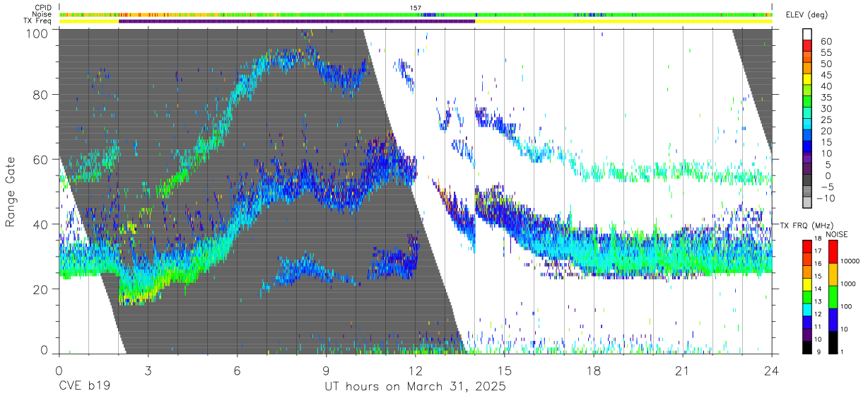868x401 pixels.
Task: Click the 45 label on ELEV scale
Action: point(825,74)
